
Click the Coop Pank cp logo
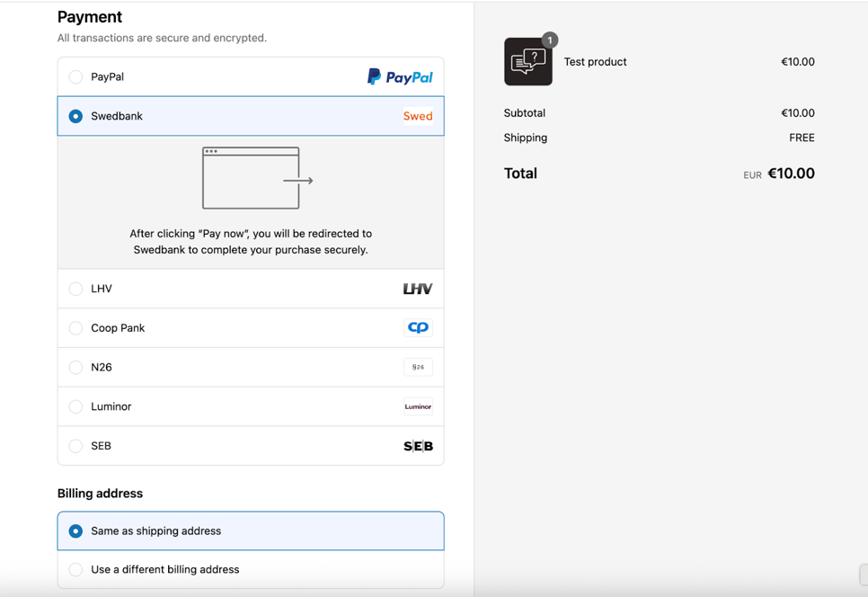click(x=418, y=328)
